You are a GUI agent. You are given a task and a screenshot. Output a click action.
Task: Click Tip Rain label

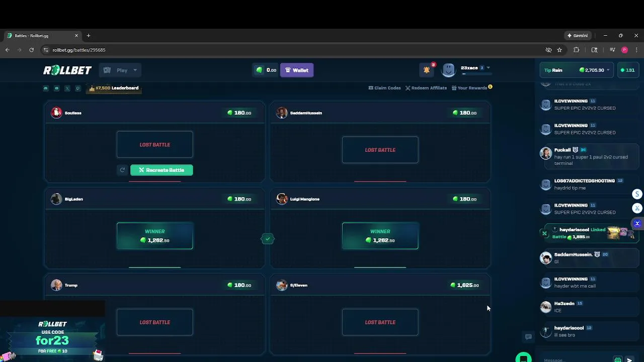553,70
